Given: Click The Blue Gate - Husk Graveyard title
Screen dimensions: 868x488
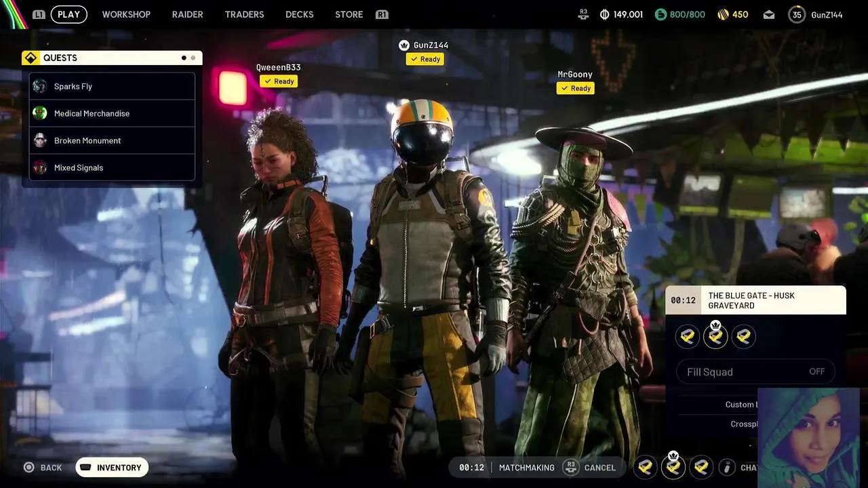Looking at the screenshot, I should (x=751, y=300).
